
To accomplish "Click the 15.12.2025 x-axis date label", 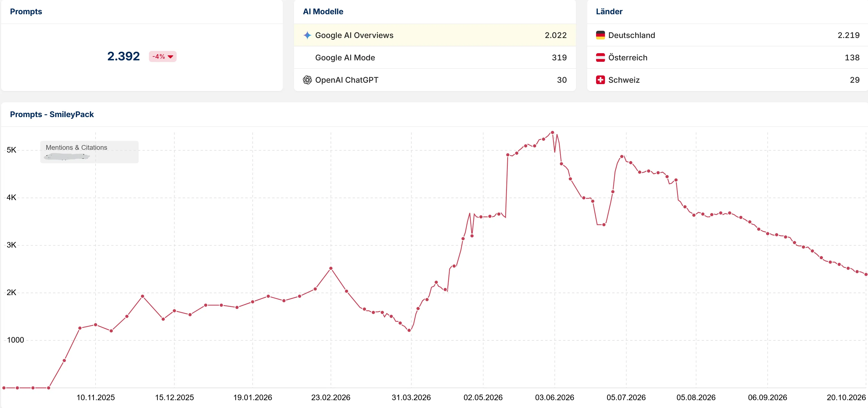I will point(174,398).
